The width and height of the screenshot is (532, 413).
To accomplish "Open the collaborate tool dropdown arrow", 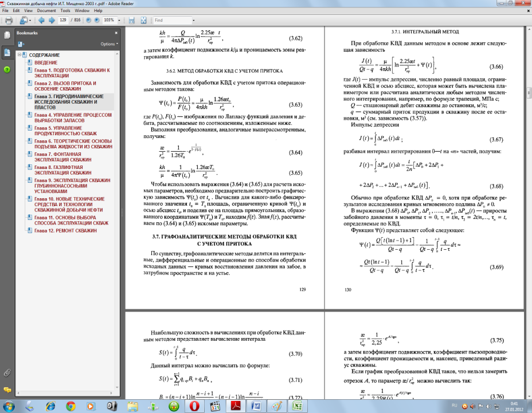I will (30, 21).
